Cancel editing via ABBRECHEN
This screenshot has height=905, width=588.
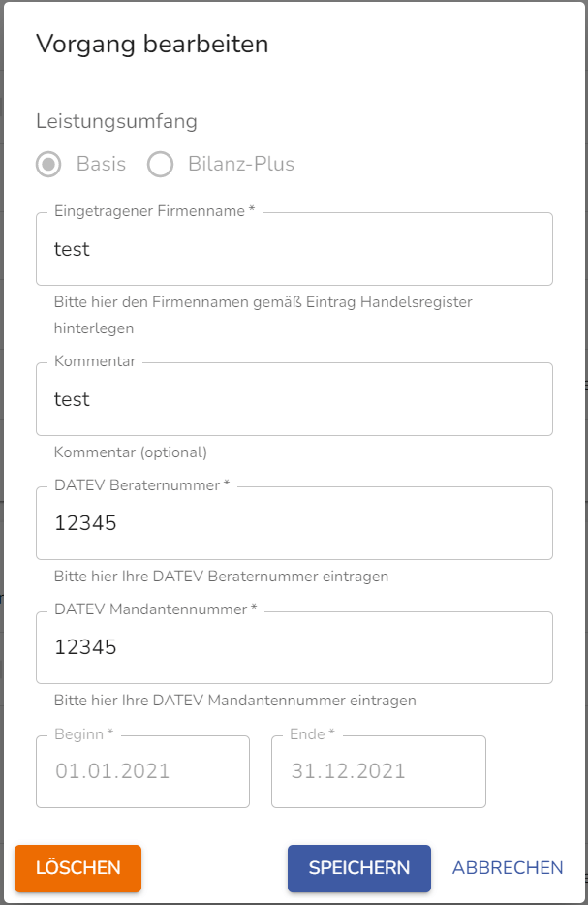click(x=508, y=868)
